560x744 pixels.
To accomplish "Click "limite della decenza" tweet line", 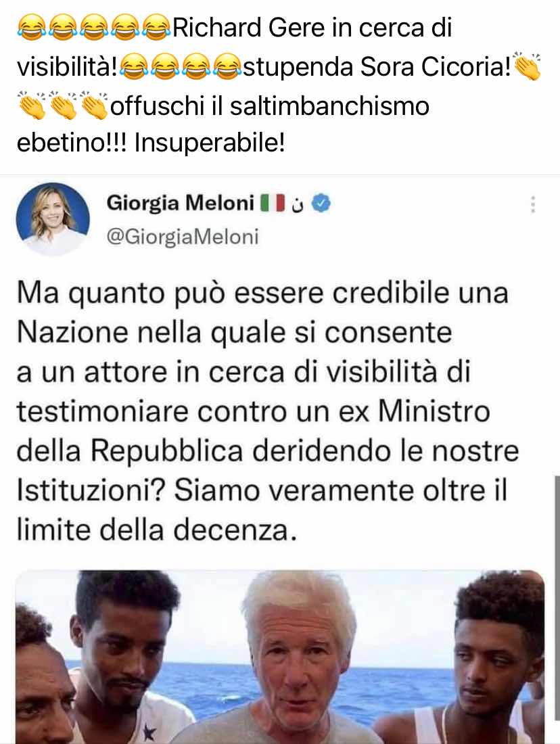I will pos(157,529).
